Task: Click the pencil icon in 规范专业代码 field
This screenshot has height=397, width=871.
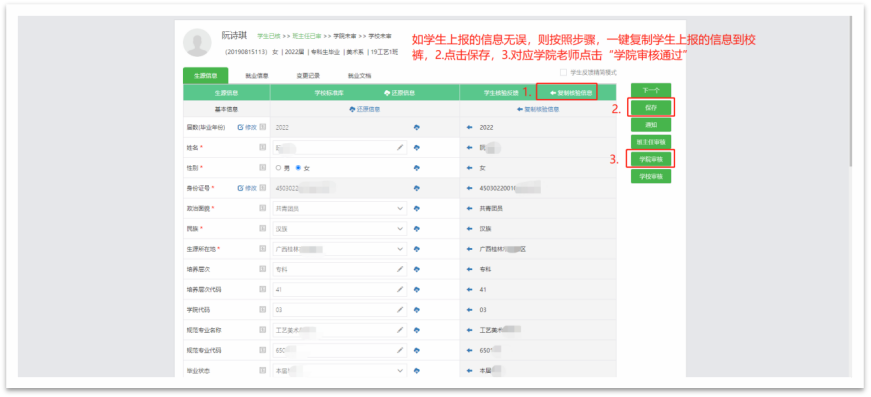Action: [x=400, y=350]
